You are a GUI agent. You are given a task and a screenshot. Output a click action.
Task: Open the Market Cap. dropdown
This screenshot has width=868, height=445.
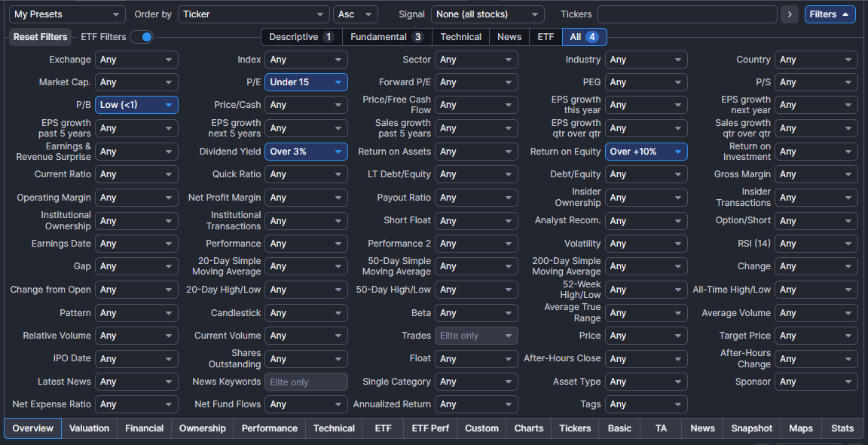[x=136, y=82]
